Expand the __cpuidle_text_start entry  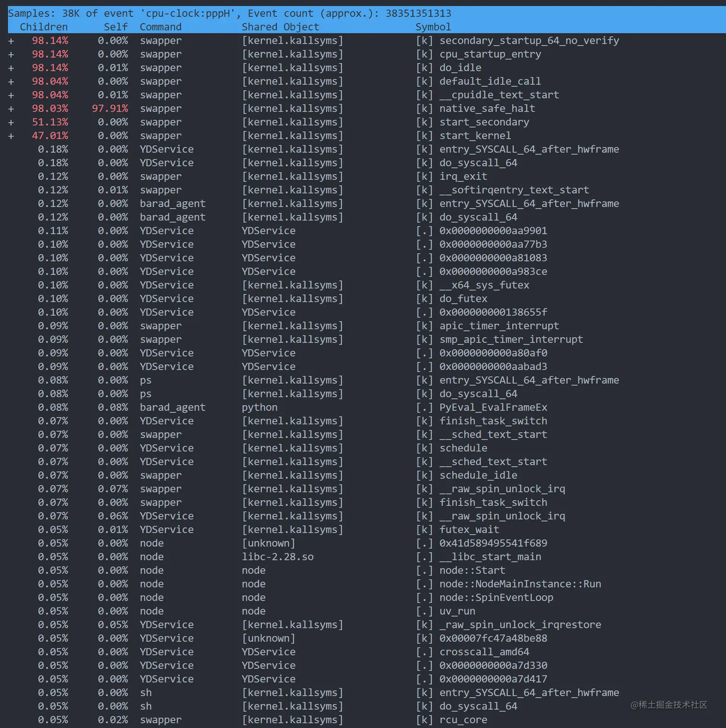pyautogui.click(x=11, y=96)
